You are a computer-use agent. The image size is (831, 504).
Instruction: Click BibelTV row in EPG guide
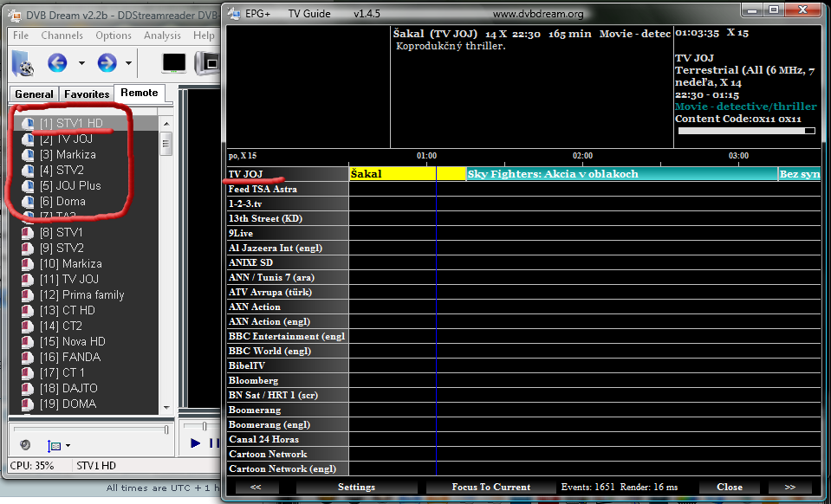click(x=287, y=365)
